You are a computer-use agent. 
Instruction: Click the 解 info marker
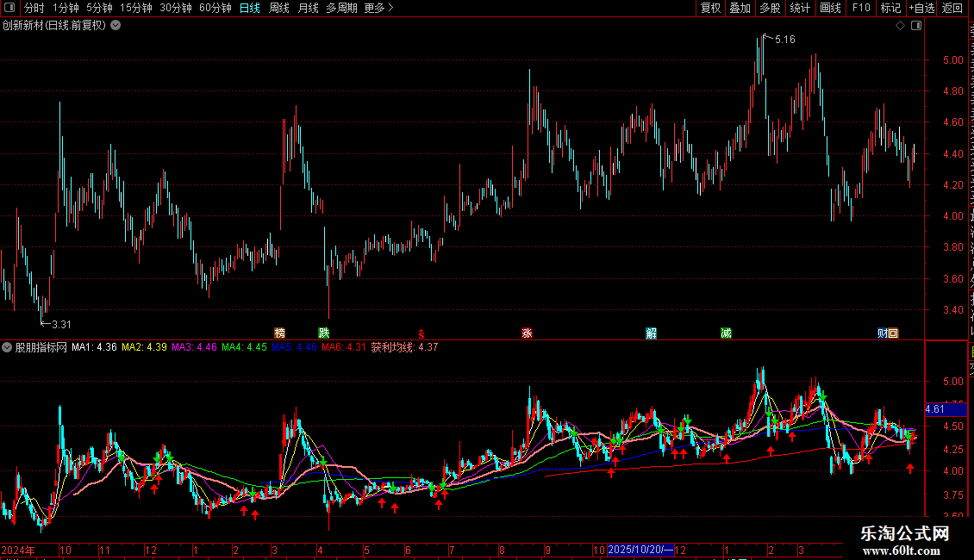651,333
